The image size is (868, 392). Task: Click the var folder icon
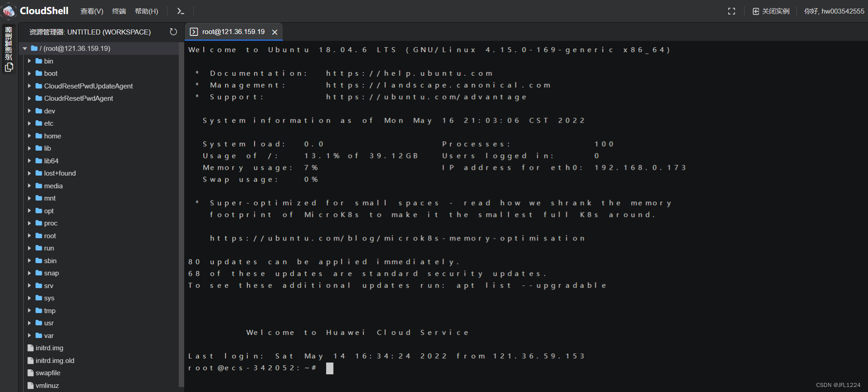click(39, 335)
